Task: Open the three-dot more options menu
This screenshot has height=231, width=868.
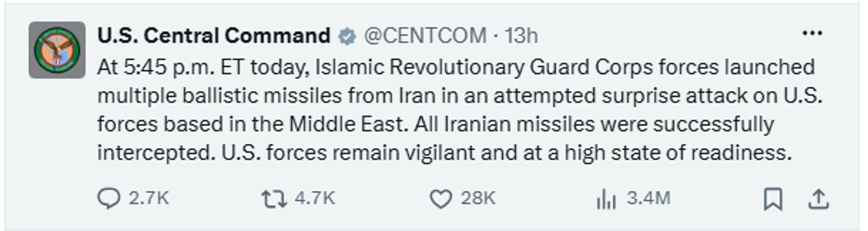Action: (812, 33)
